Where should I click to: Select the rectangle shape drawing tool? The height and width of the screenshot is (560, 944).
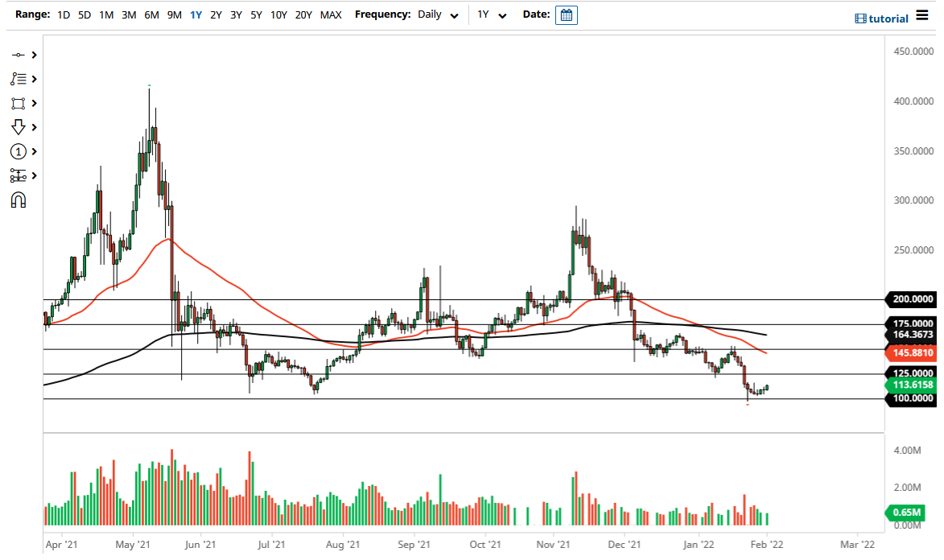pyautogui.click(x=19, y=103)
